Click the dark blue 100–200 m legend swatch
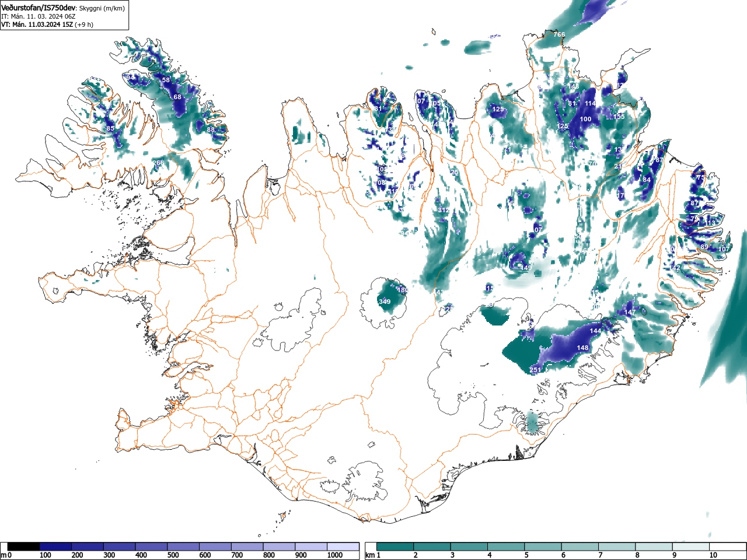747x560 pixels. pos(55,547)
